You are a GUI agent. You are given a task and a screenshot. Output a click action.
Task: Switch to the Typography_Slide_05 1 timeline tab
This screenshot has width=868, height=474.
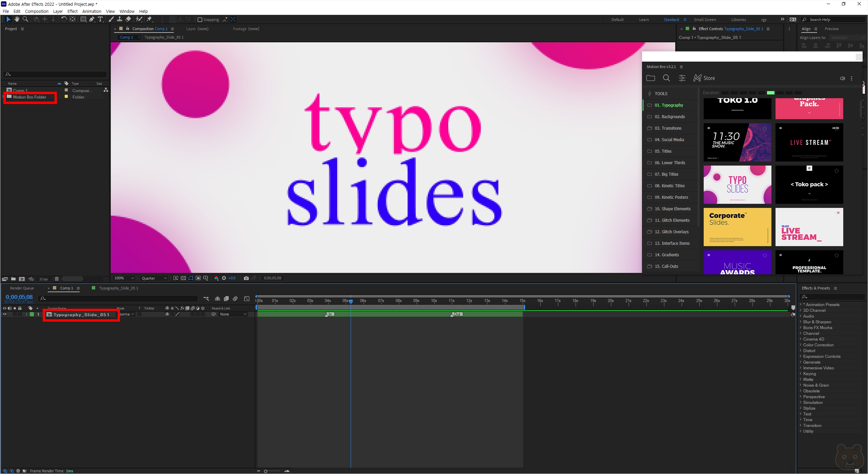coord(118,288)
